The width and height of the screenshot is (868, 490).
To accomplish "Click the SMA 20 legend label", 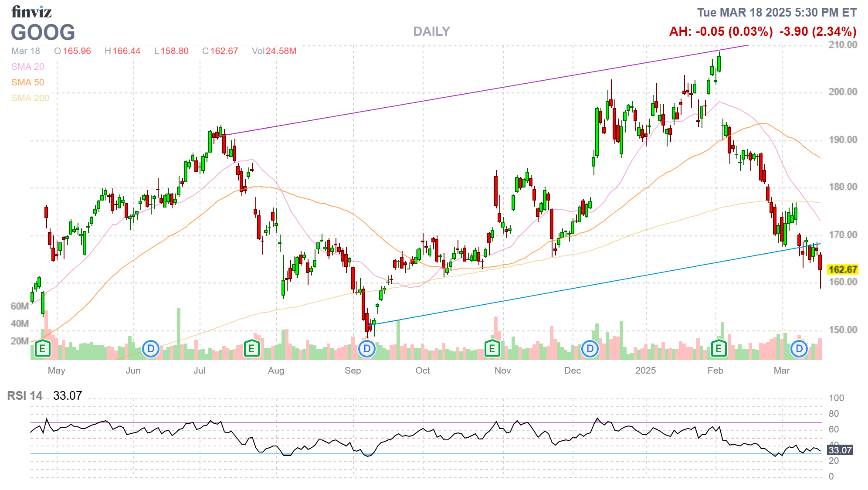I will pyautogui.click(x=27, y=67).
